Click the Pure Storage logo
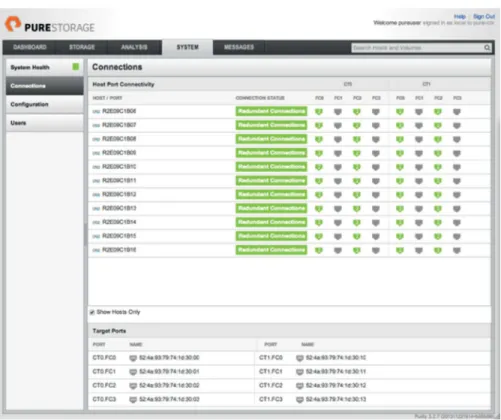 click(x=50, y=25)
